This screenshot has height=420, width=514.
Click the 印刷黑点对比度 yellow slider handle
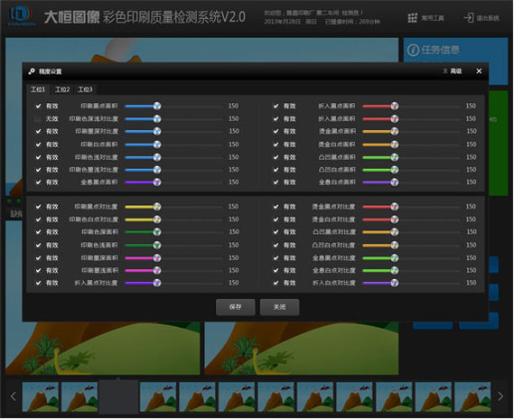pos(156,207)
